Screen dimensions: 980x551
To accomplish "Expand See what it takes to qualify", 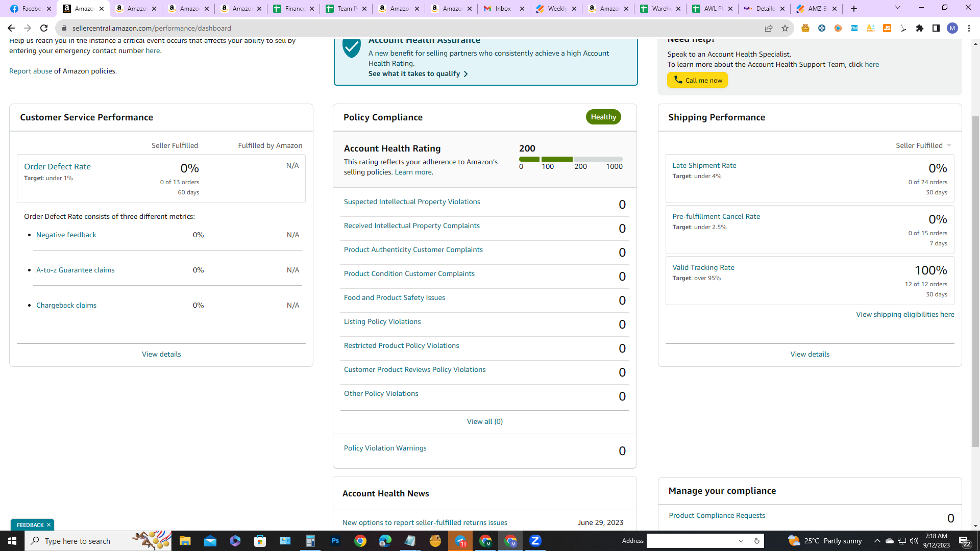I will click(x=418, y=73).
